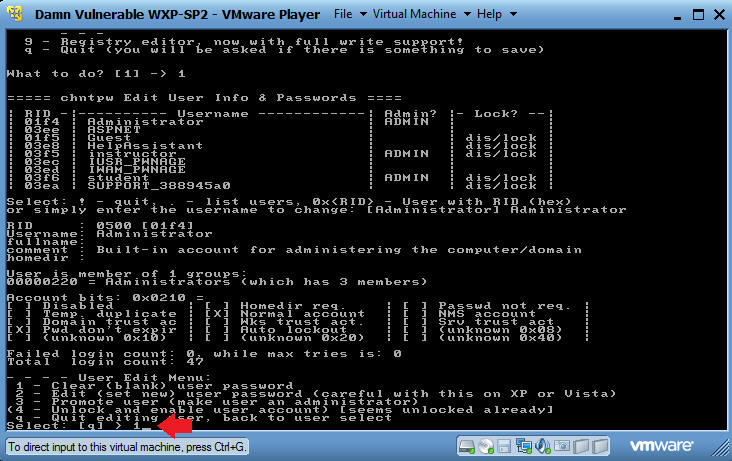
Task: Click the 'Failed login count: 0' line
Action: coord(204,354)
